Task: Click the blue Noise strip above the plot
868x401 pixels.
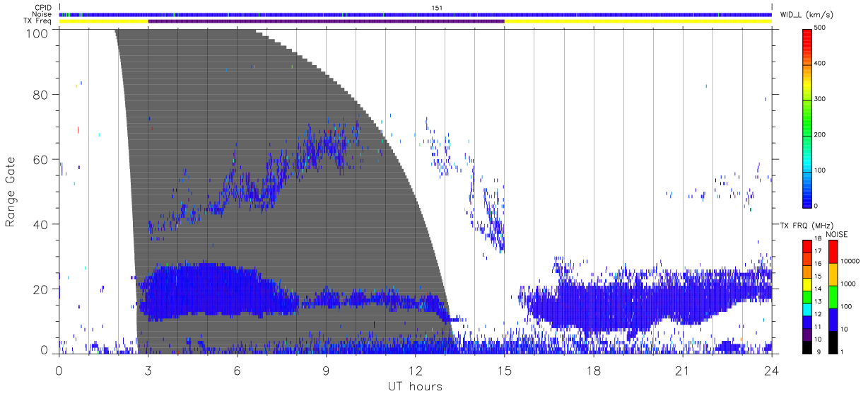Action: [x=416, y=14]
